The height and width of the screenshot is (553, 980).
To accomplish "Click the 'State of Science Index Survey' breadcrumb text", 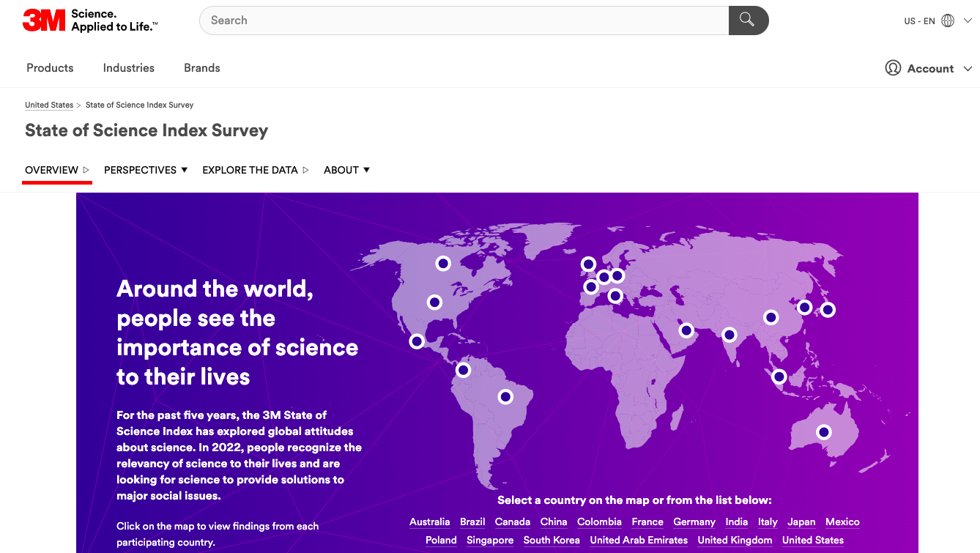I will coord(140,105).
